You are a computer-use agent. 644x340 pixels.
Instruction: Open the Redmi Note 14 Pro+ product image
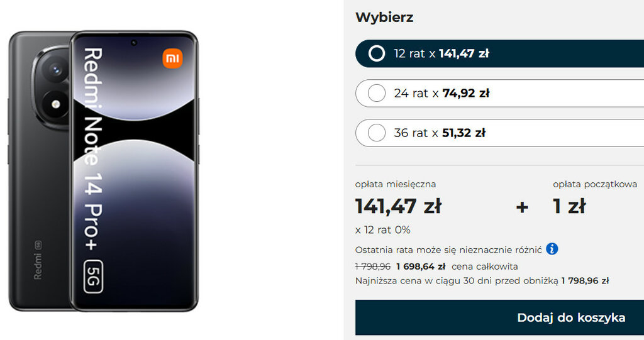coord(104,171)
